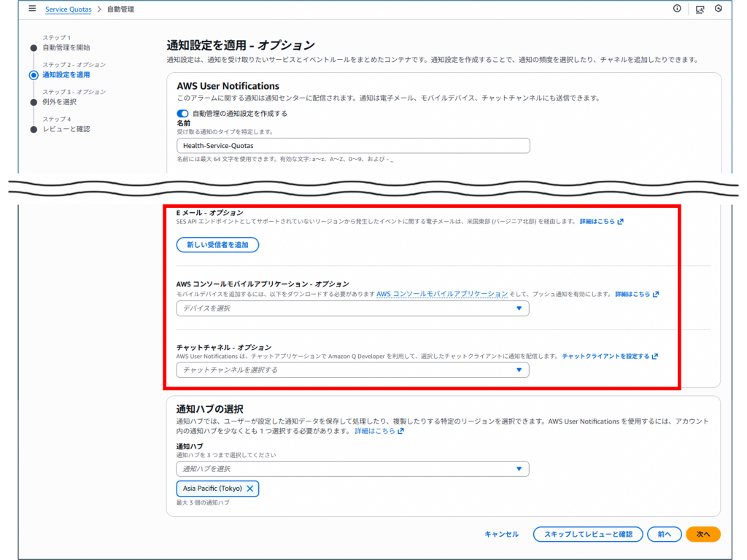Click external link icon beside 通知ハブ 詳細はこちら
This screenshot has width=747, height=560.
pyautogui.click(x=400, y=431)
